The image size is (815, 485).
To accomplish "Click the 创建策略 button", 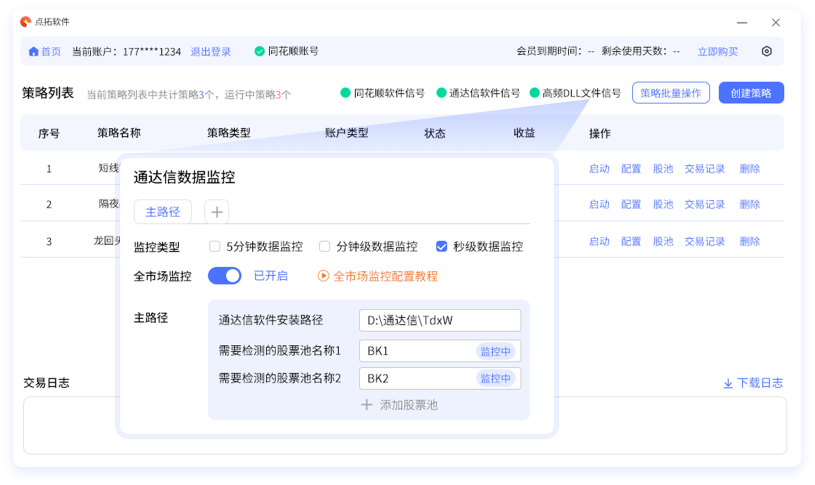I will pyautogui.click(x=751, y=93).
